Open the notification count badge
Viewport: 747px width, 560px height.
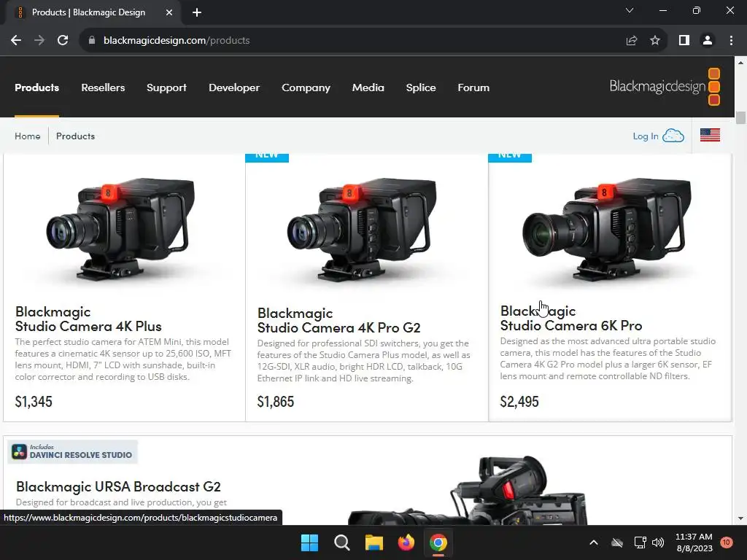[726, 542]
